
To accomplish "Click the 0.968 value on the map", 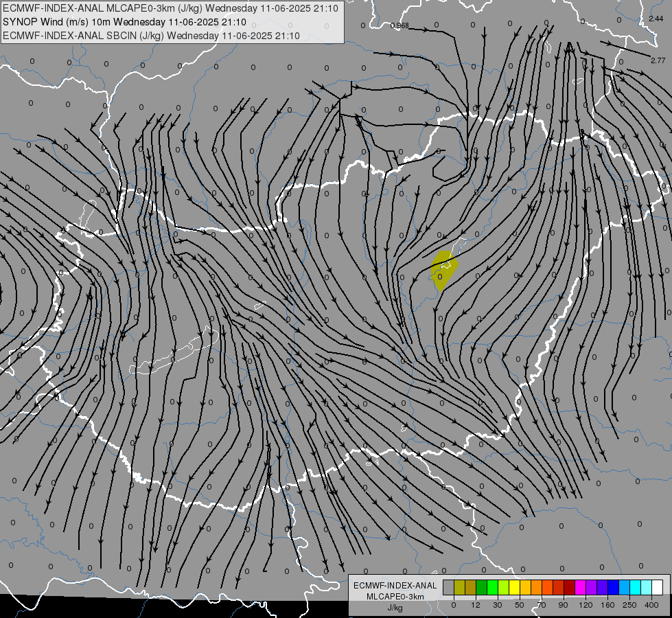I will (x=399, y=25).
